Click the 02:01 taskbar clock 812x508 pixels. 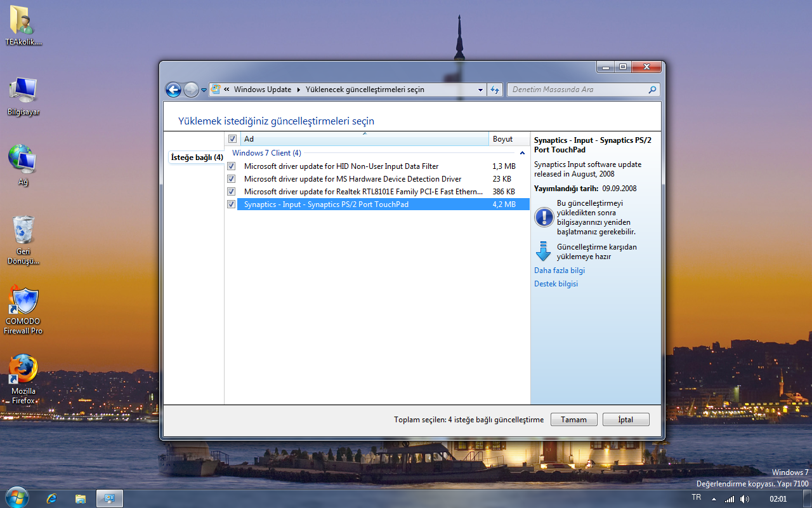(778, 499)
